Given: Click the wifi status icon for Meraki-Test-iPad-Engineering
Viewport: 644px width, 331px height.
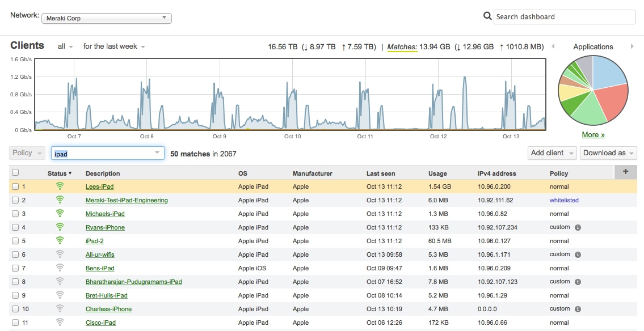Looking at the screenshot, I should (x=60, y=200).
